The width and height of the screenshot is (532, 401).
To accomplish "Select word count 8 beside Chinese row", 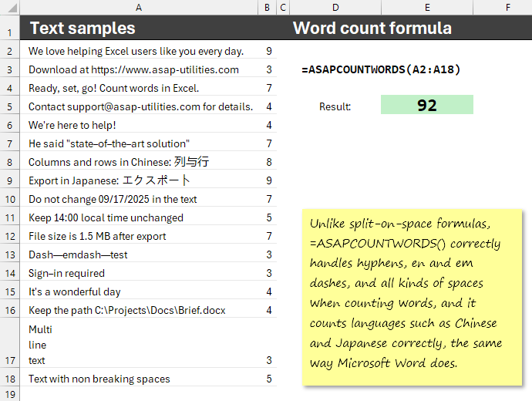I will [268, 162].
